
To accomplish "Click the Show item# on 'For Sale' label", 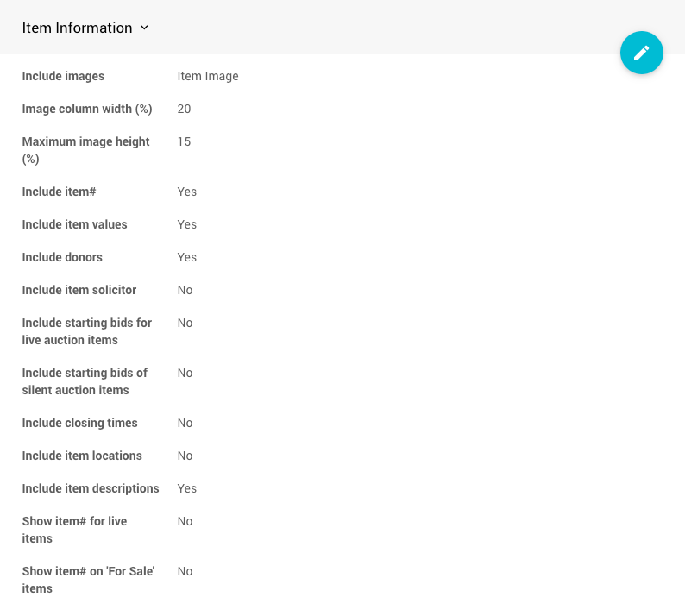I will tap(87, 580).
